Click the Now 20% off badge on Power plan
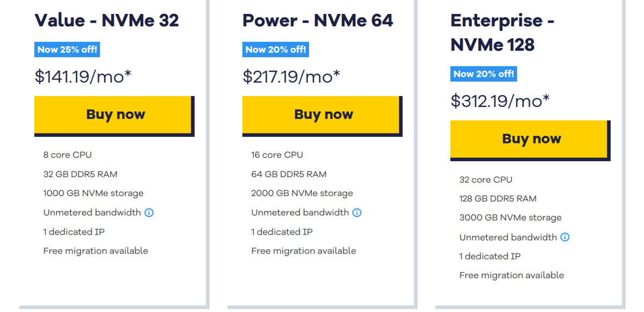This screenshot has height=312, width=644. (275, 49)
